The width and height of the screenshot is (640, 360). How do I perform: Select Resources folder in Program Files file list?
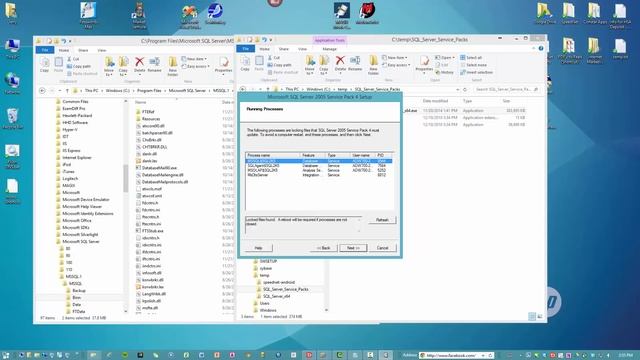coord(147,119)
